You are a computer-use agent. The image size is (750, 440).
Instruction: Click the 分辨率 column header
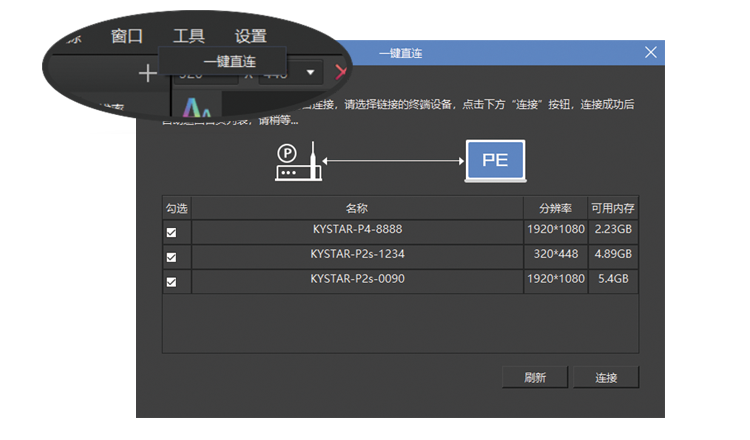click(x=555, y=208)
